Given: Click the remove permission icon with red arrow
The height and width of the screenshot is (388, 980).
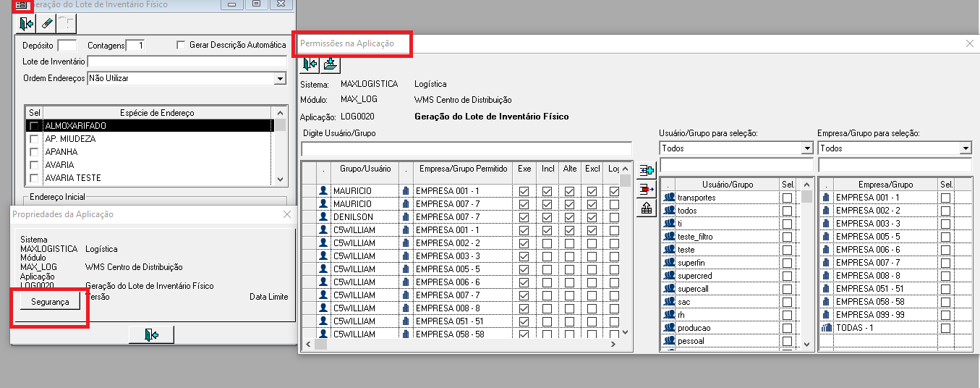Looking at the screenshot, I should 646,190.
